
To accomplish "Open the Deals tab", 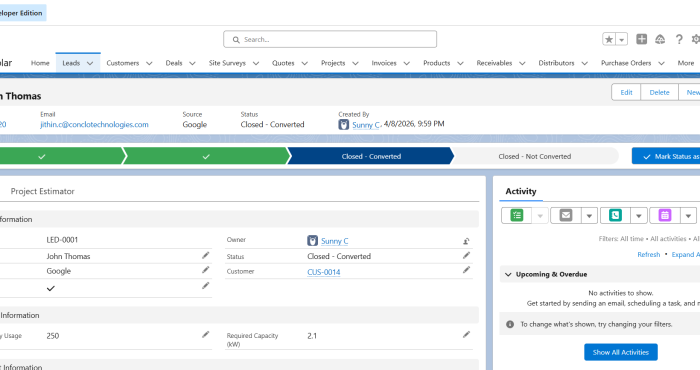I will (x=174, y=63).
